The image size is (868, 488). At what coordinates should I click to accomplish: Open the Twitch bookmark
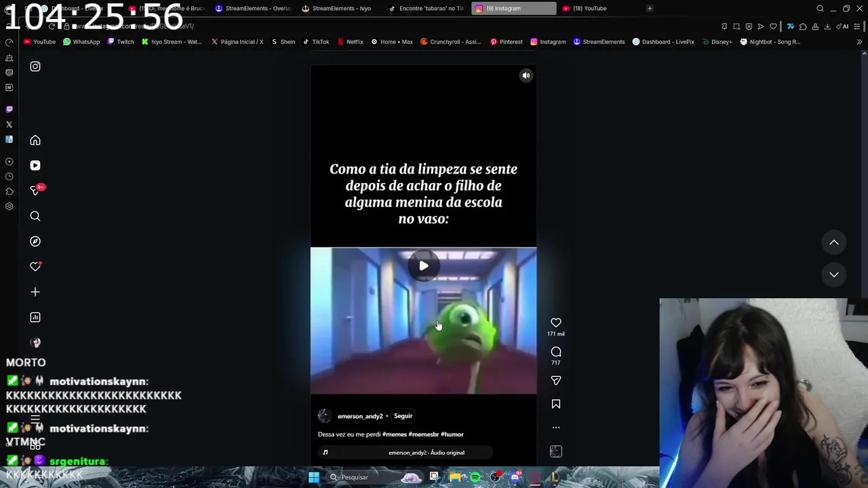pyautogui.click(x=120, y=42)
